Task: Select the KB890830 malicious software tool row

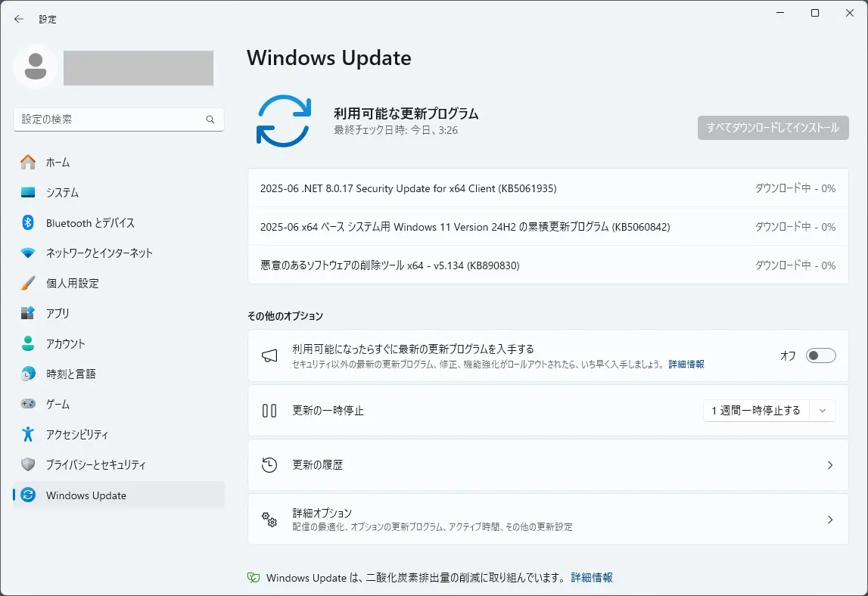Action: (548, 265)
